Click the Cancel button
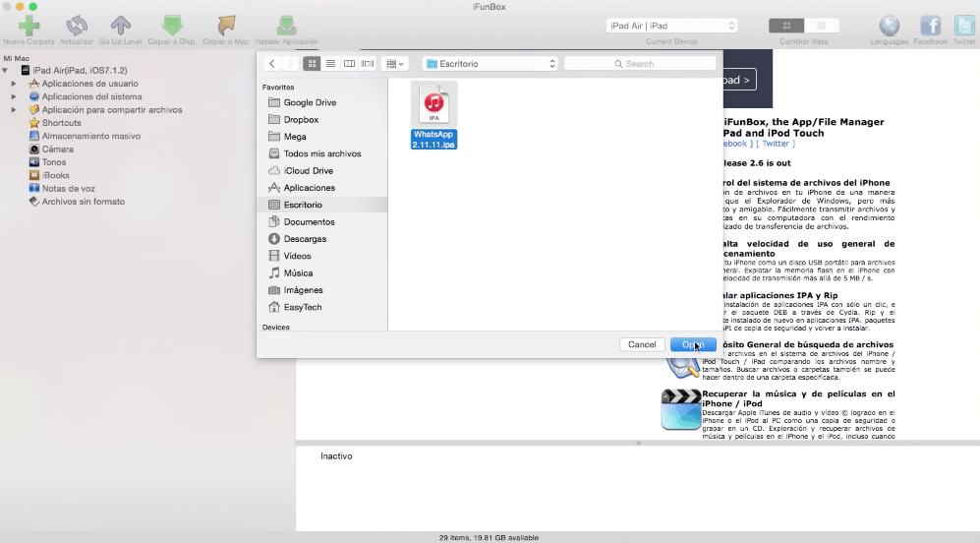The width and height of the screenshot is (980, 543). [641, 344]
